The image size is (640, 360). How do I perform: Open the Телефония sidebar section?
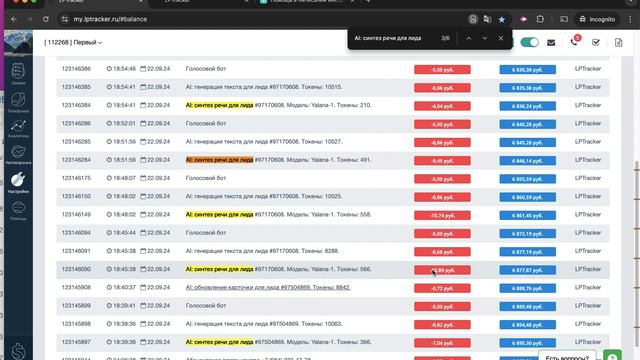[18, 102]
